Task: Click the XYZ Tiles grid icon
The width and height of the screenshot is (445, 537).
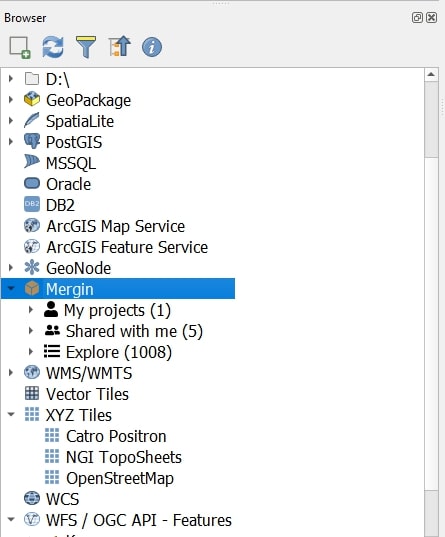Action: point(32,414)
